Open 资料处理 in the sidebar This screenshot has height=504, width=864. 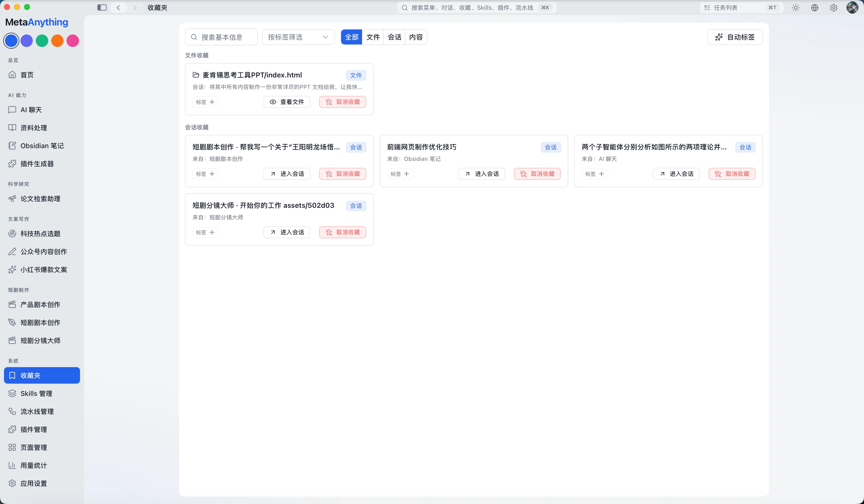click(x=42, y=128)
